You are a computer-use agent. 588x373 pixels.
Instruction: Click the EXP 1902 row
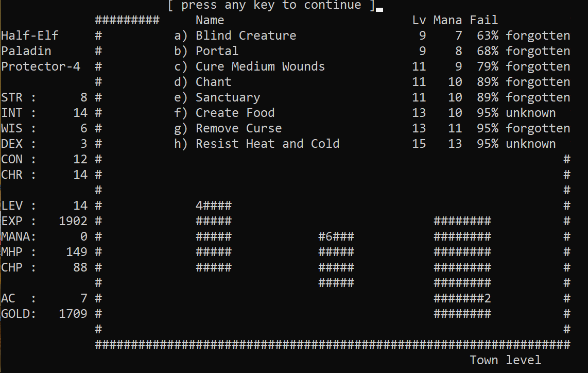coord(44,221)
